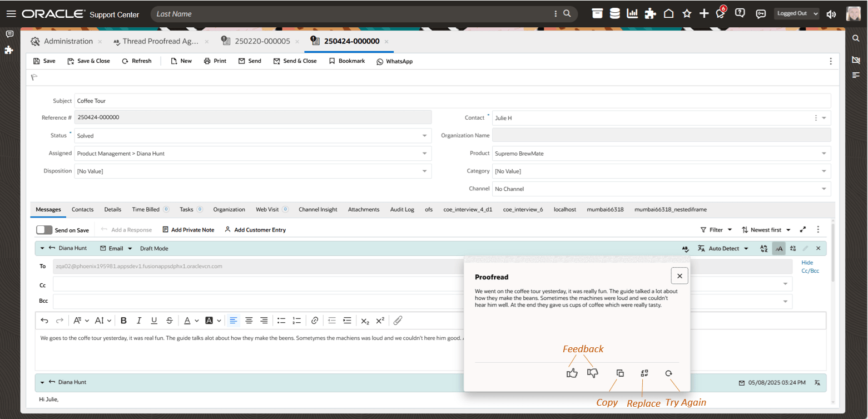Open the Newest first sort dropdown
Image resolution: width=868 pixels, height=419 pixels.
click(x=766, y=230)
